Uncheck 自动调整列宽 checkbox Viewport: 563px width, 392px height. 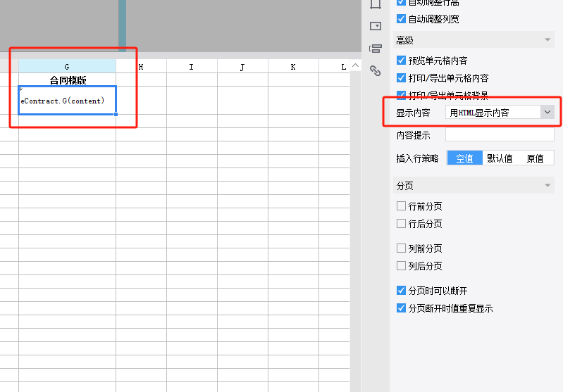[x=401, y=18]
